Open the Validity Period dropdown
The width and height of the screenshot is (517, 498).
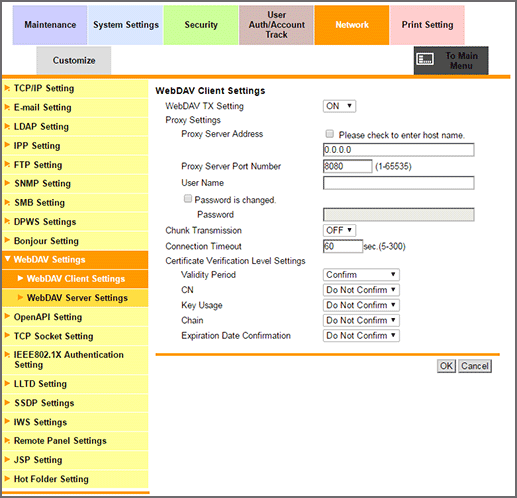361,275
